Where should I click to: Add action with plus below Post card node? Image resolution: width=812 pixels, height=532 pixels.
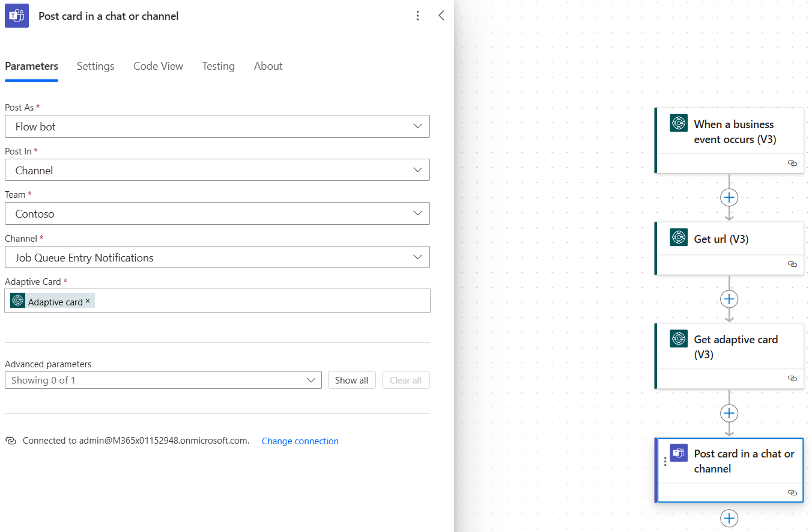click(x=729, y=518)
